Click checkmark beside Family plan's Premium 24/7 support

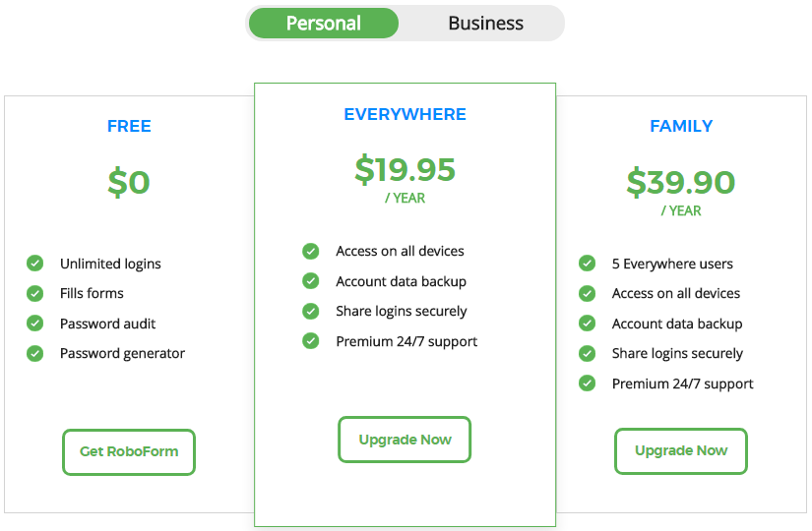click(588, 383)
